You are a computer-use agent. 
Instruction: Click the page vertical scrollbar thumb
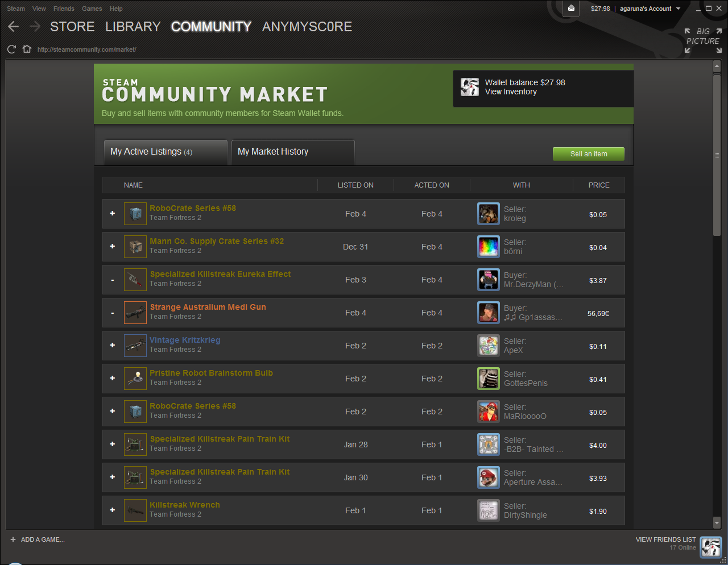click(x=717, y=155)
